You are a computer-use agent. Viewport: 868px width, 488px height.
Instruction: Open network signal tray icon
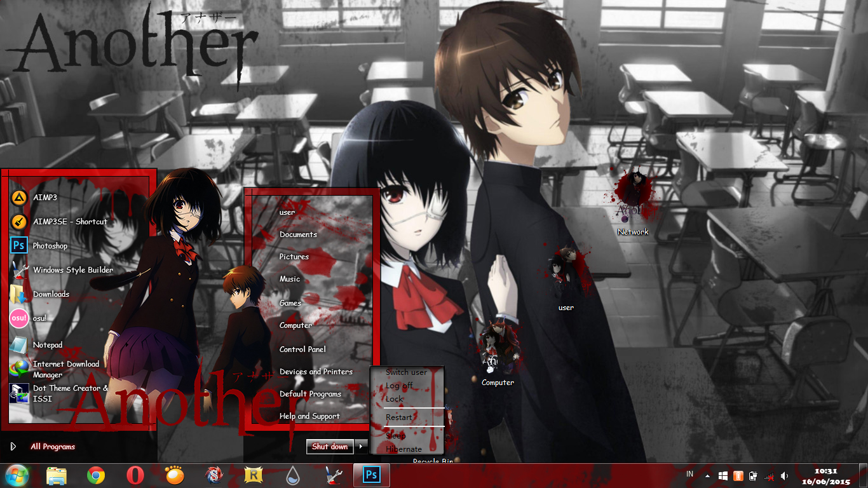point(769,475)
